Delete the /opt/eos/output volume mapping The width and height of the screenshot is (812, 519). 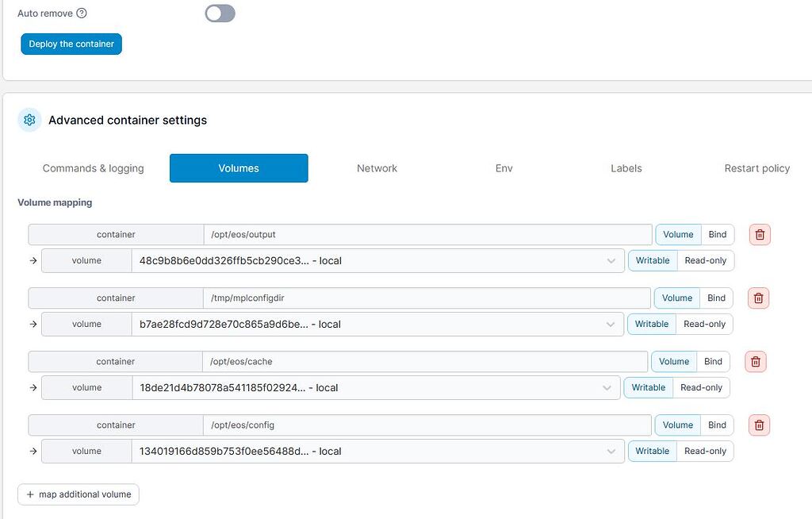point(759,234)
